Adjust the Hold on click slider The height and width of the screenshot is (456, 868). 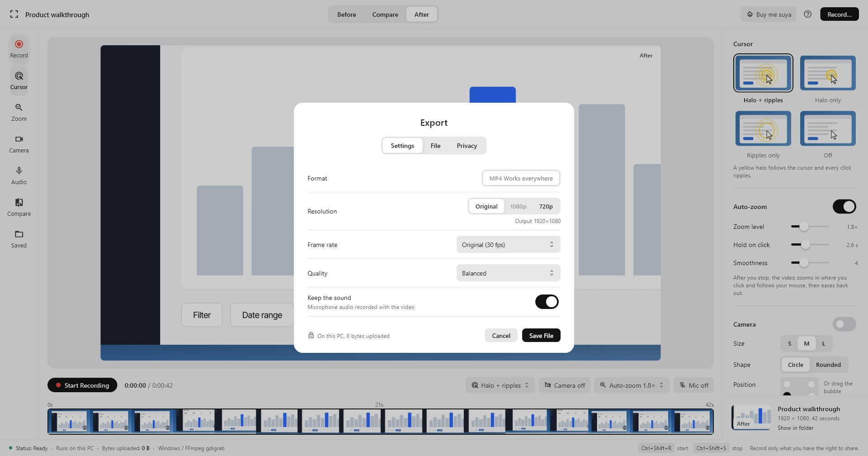coord(810,245)
